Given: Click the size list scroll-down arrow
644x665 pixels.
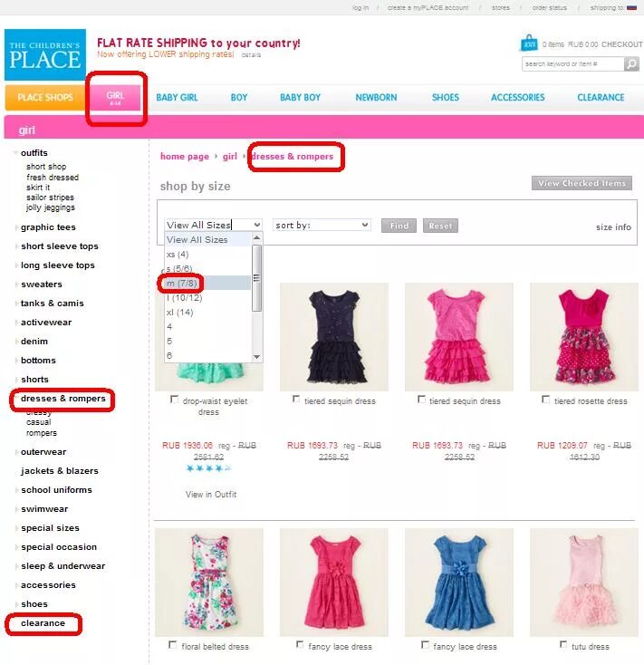Looking at the screenshot, I should [256, 357].
